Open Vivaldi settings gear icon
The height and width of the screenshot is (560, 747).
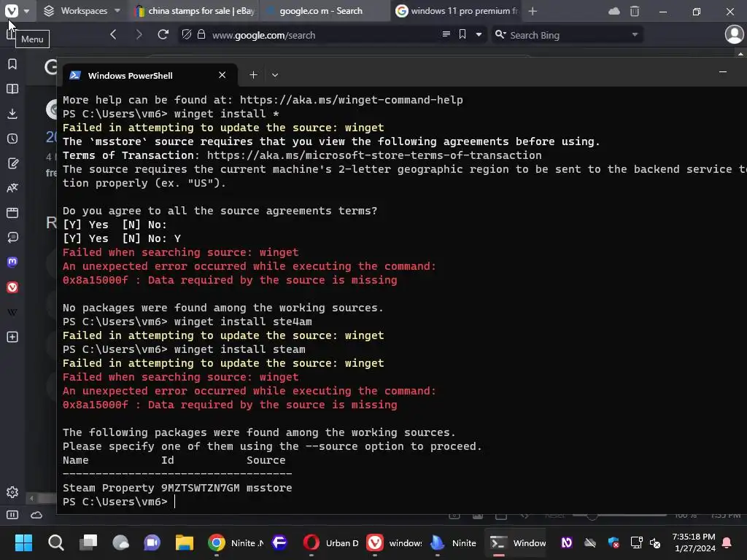tap(12, 492)
